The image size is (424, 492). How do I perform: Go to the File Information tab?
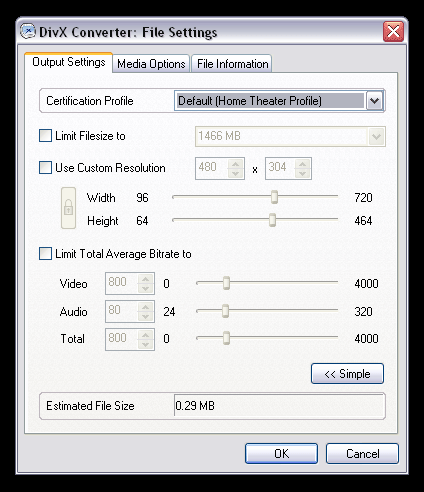tap(232, 64)
